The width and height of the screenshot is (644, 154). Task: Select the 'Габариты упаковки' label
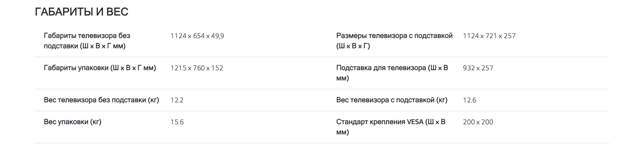click(100, 68)
